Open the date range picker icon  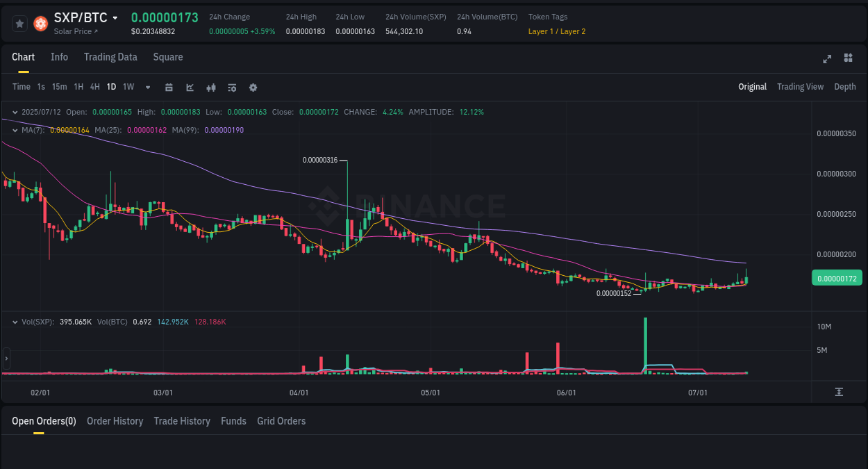[169, 88]
